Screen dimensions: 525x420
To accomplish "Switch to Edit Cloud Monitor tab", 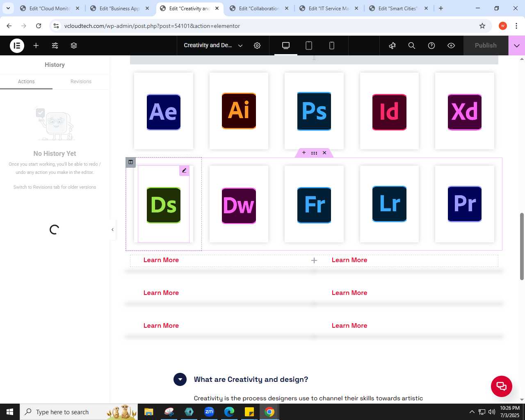I will pos(50,8).
